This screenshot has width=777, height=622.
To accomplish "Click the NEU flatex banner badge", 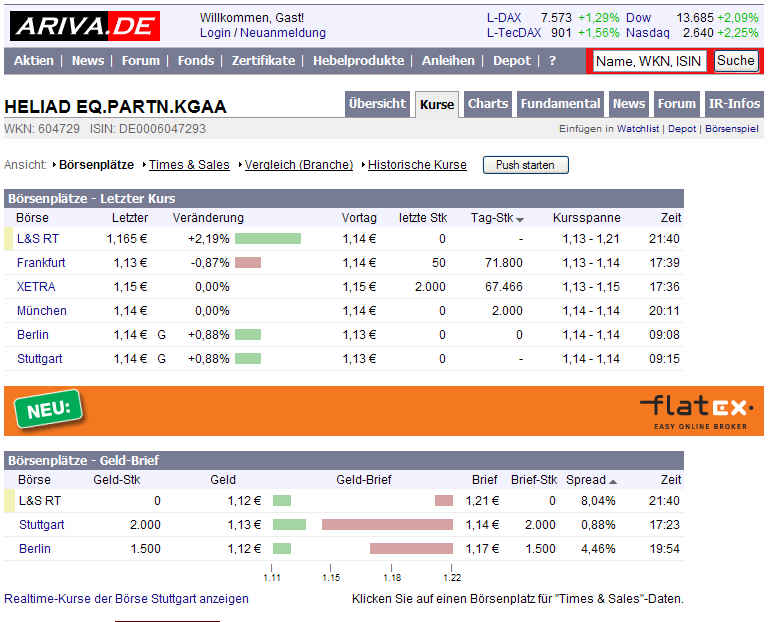I will [x=47, y=408].
